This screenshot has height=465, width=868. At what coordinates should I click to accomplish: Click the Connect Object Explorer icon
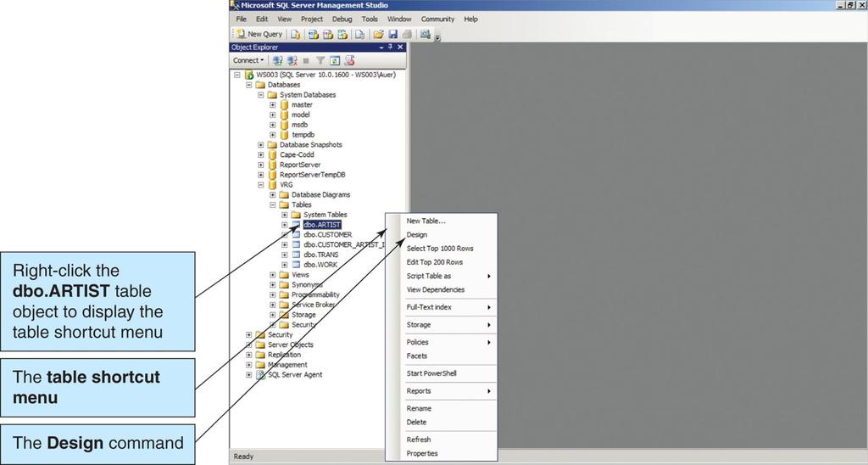pos(278,60)
